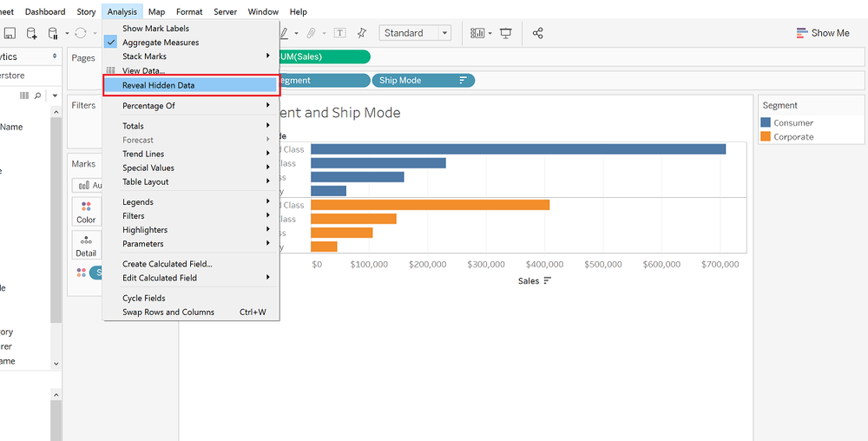This screenshot has height=441, width=868.
Task: Click the Ship Mode pill on Rows
Action: 424,80
